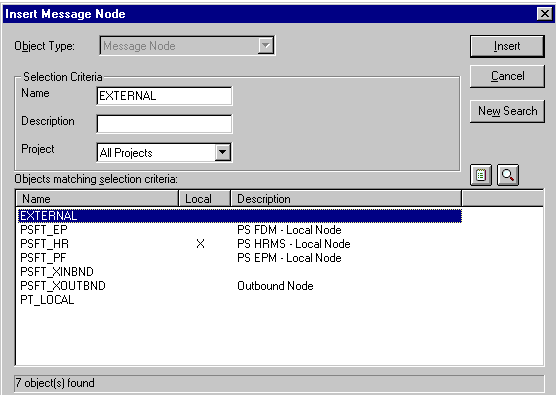
Task: Sort results by the Local column header
Action: (205, 199)
